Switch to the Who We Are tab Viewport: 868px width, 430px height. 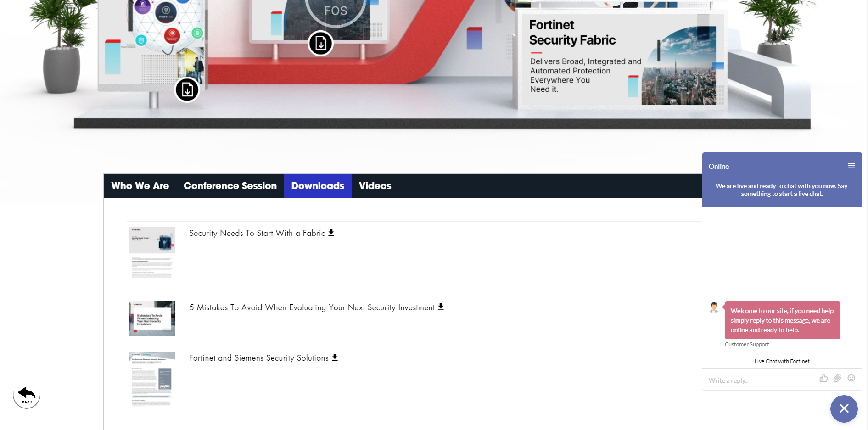(140, 186)
